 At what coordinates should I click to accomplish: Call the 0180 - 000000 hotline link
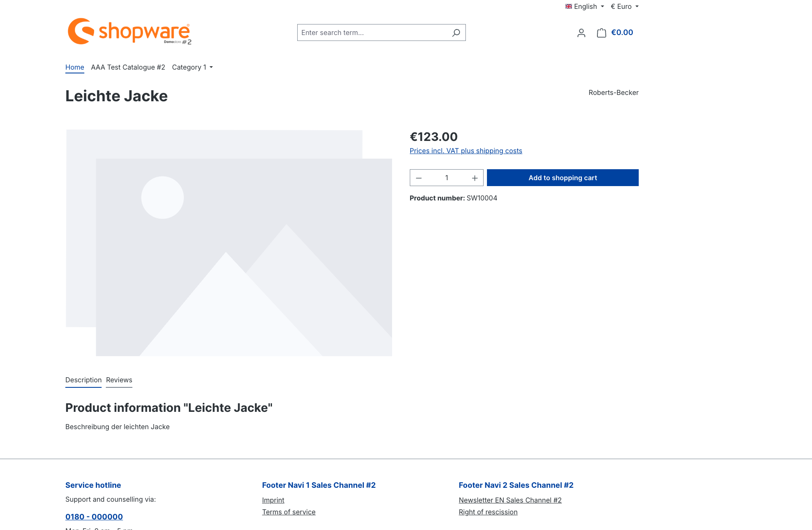coord(94,516)
